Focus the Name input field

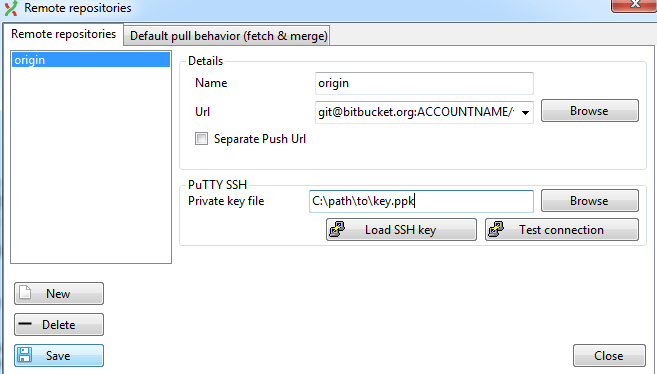click(424, 83)
